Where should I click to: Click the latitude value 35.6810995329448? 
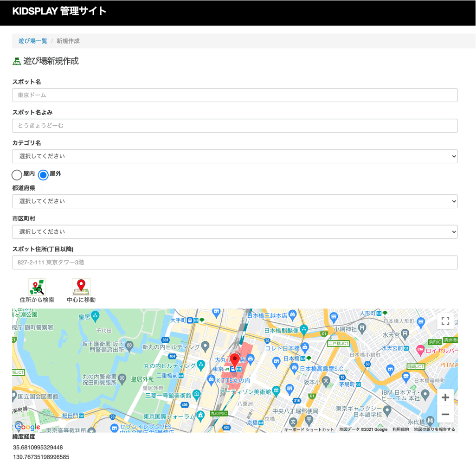(38, 448)
